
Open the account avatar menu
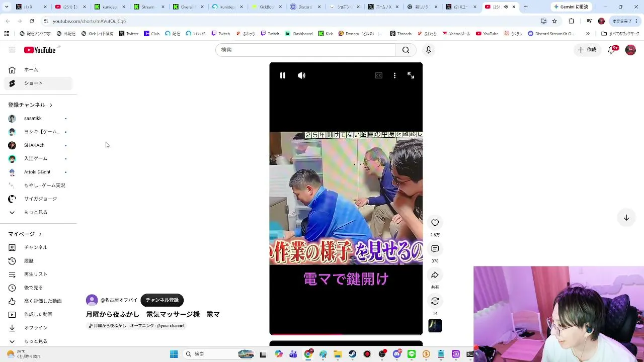coord(630,50)
